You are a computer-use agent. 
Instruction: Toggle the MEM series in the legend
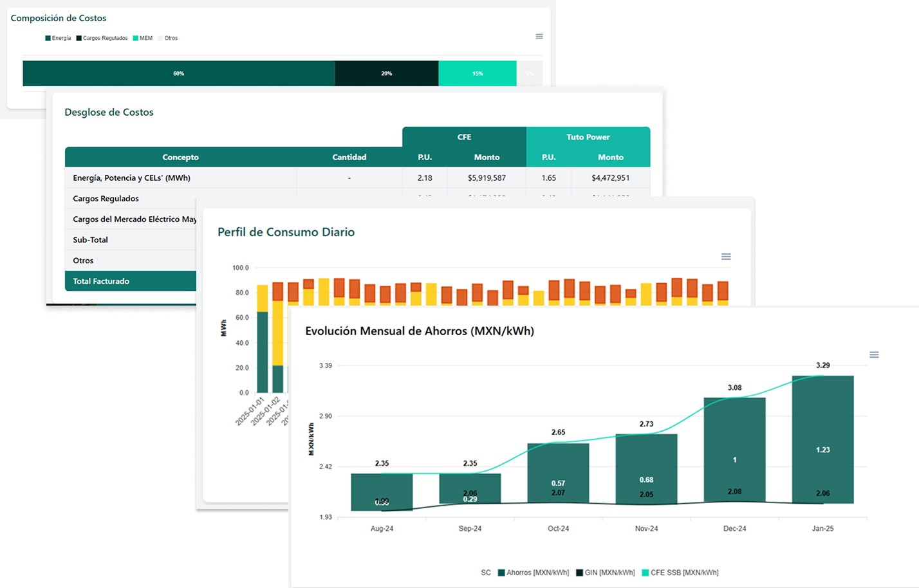click(x=143, y=39)
